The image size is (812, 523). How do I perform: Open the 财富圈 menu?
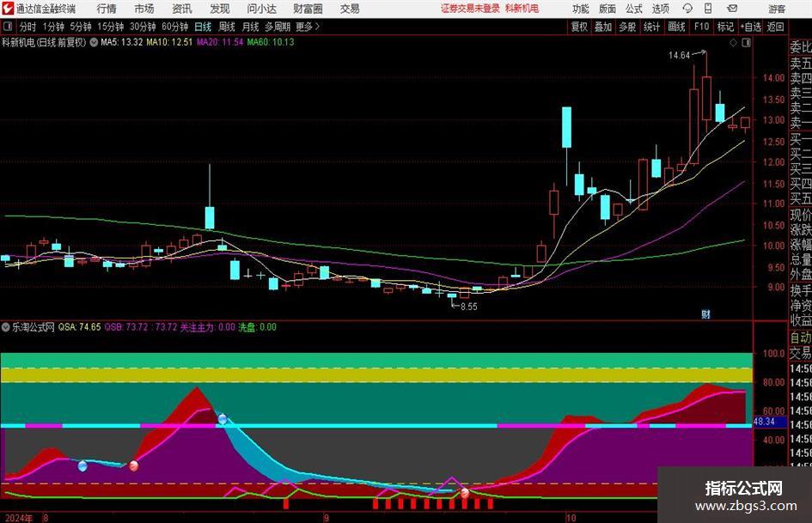(308, 9)
